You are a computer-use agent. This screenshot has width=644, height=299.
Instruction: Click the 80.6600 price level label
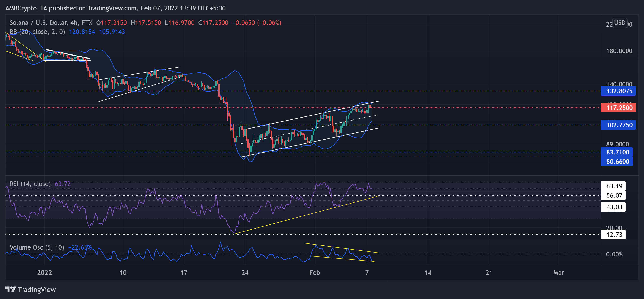click(617, 162)
